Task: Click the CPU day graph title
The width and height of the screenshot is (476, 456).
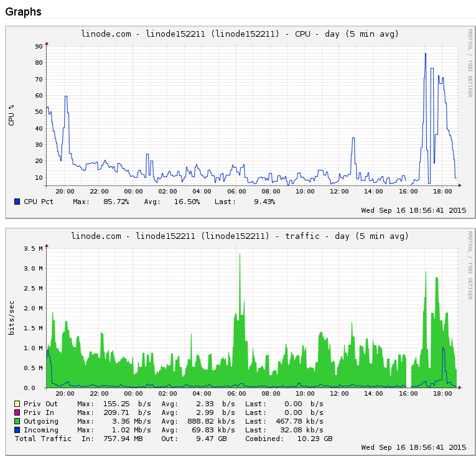Action: click(240, 34)
